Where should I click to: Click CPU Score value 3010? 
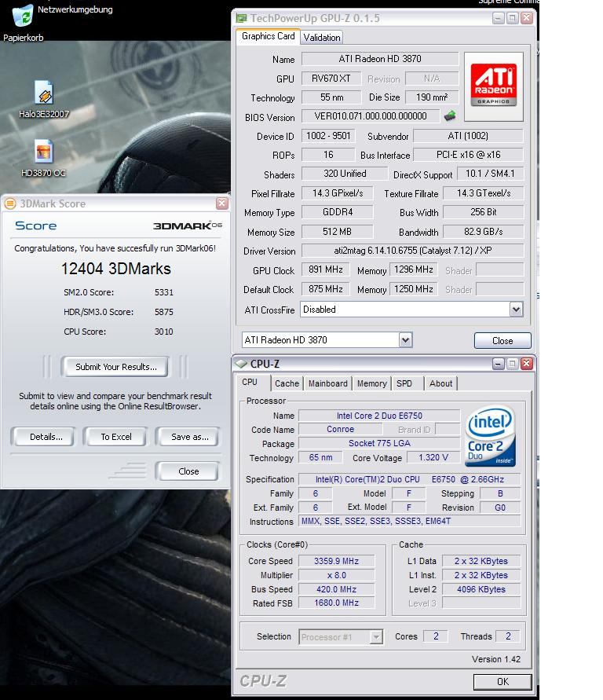tap(163, 332)
